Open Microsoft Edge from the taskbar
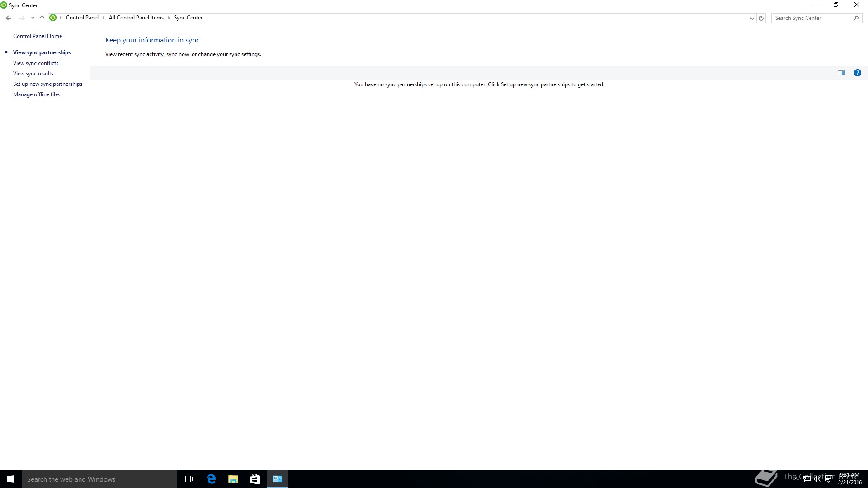Image resolution: width=868 pixels, height=488 pixels. [211, 479]
